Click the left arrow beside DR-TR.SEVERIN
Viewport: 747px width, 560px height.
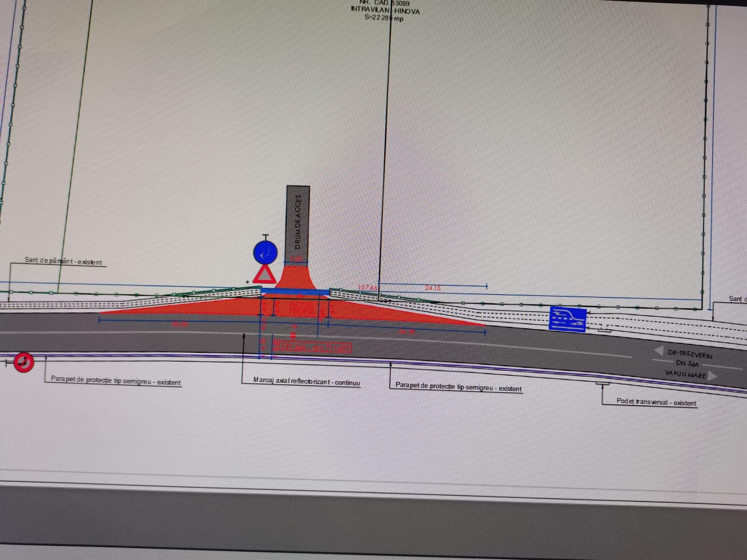coord(659,351)
